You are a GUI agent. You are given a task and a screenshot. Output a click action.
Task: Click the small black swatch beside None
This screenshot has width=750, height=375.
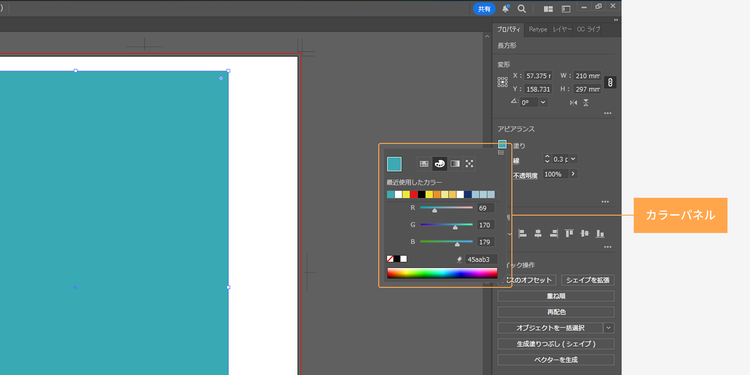397,259
